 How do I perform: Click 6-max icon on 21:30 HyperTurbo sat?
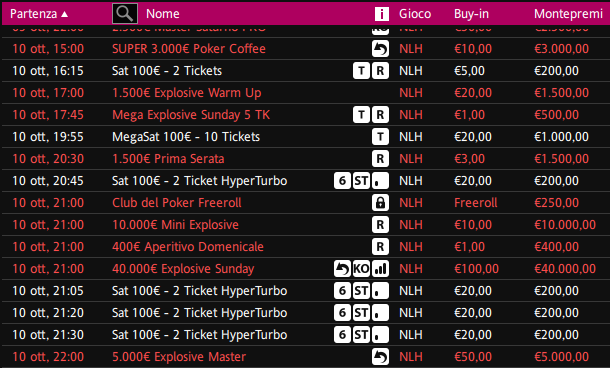[x=342, y=335]
